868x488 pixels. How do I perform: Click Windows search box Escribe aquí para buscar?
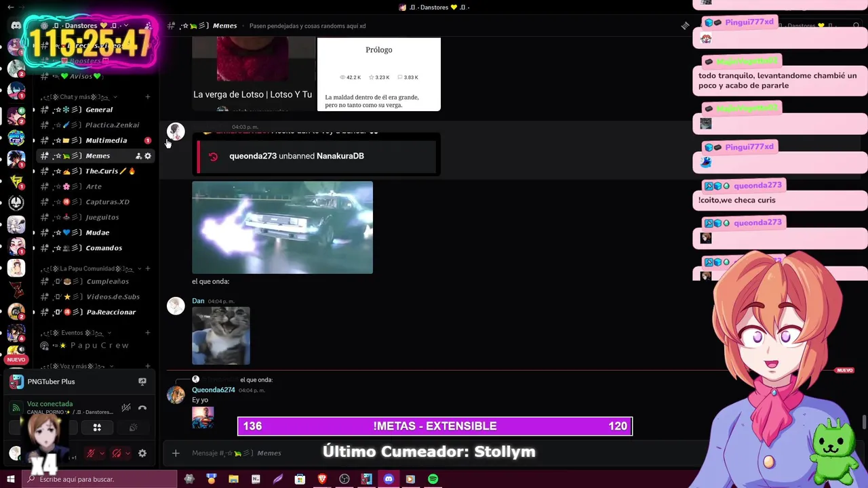pos(98,479)
